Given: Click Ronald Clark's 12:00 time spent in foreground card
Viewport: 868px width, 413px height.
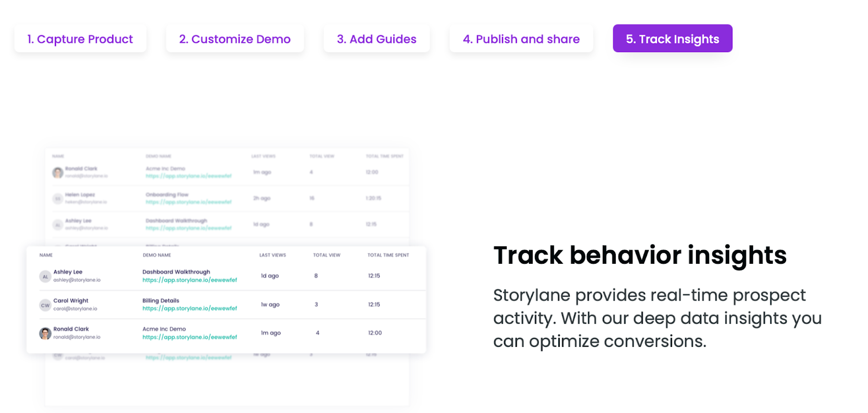Looking at the screenshot, I should [x=375, y=333].
